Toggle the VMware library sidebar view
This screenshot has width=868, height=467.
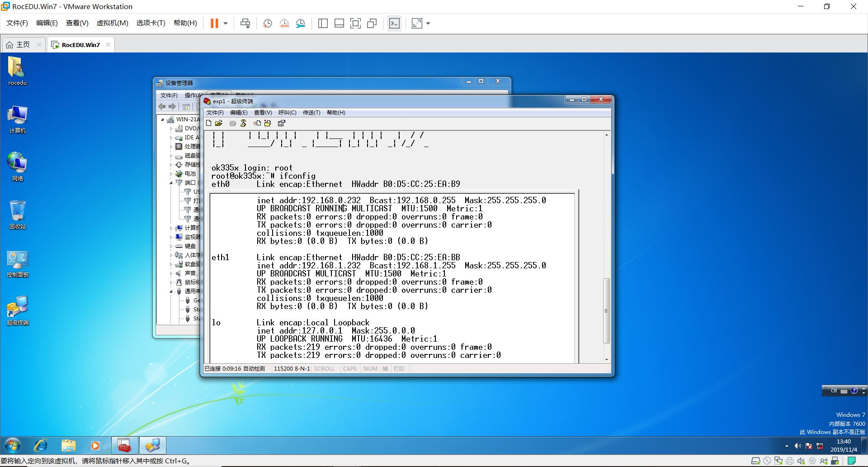pos(323,23)
